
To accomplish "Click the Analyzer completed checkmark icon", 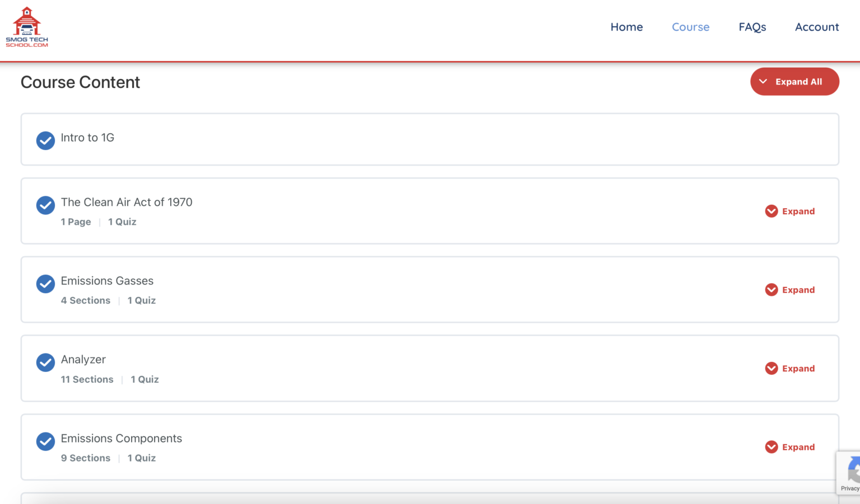I will [45, 362].
